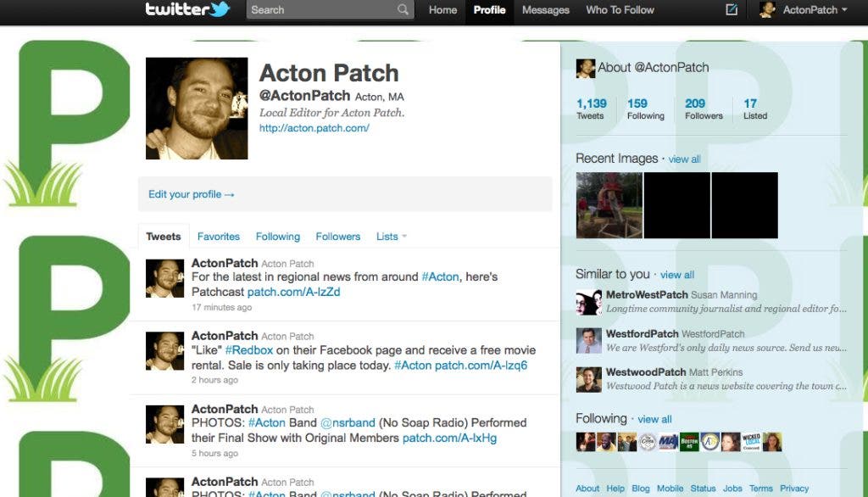868x497 pixels.
Task: Open the compose new tweet icon
Action: click(732, 9)
